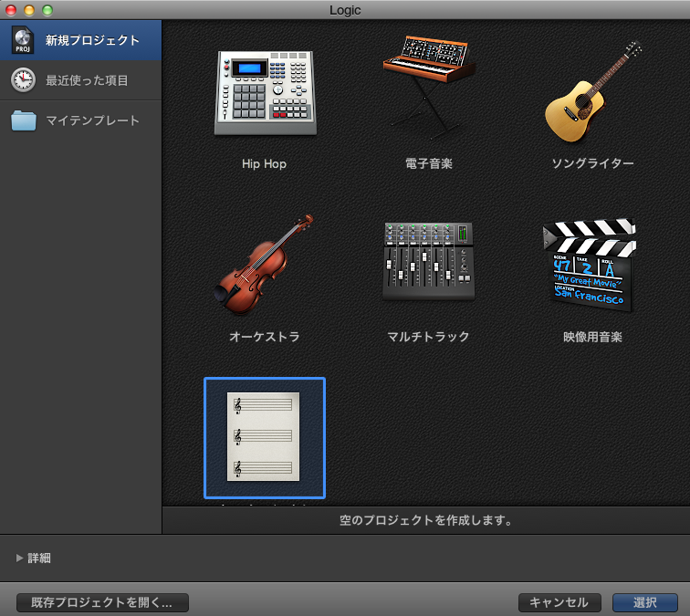Click the 映像用音楽 label text
The width and height of the screenshot is (690, 616).
592,337
